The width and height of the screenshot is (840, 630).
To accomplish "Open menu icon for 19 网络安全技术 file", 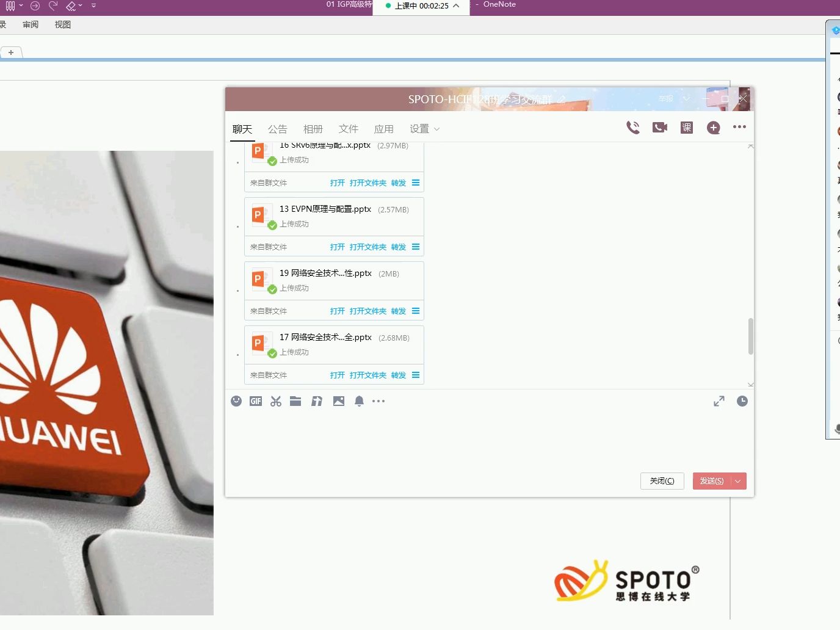I will click(416, 311).
